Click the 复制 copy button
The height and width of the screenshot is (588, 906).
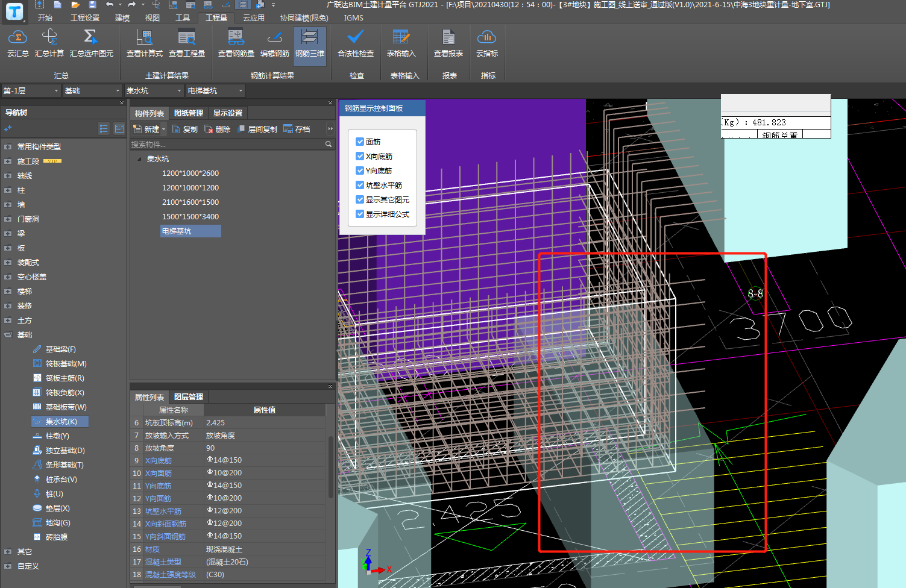184,129
